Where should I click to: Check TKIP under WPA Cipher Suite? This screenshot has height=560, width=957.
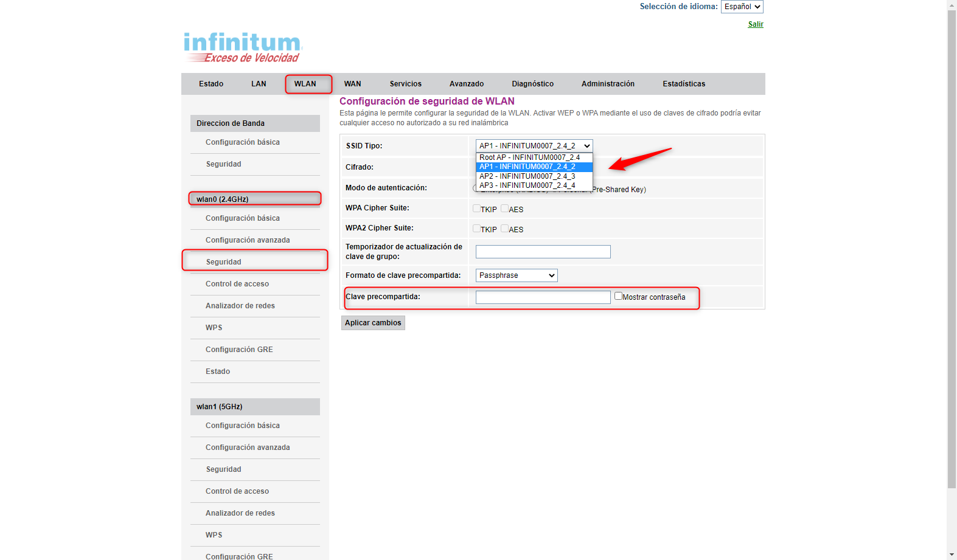pos(476,209)
